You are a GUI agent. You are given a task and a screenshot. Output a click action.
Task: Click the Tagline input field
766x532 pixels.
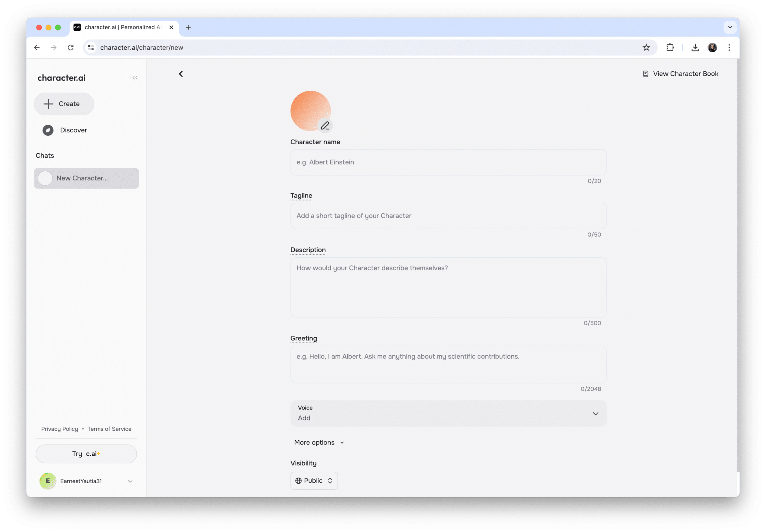pos(448,216)
